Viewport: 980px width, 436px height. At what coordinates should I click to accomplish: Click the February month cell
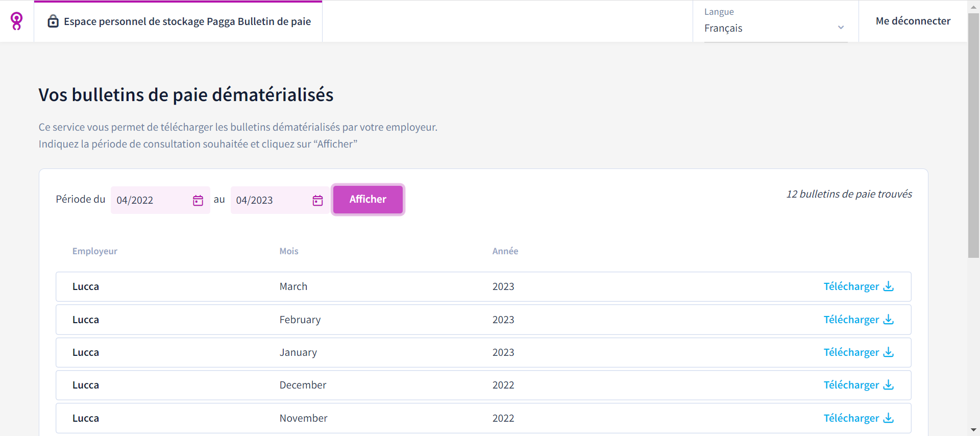point(300,320)
